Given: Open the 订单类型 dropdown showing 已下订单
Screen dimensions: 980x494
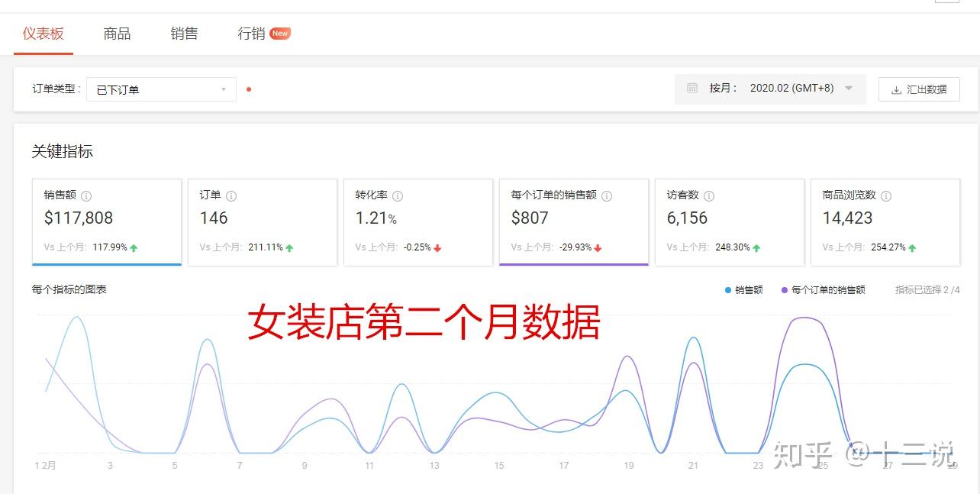Looking at the screenshot, I should [x=161, y=89].
